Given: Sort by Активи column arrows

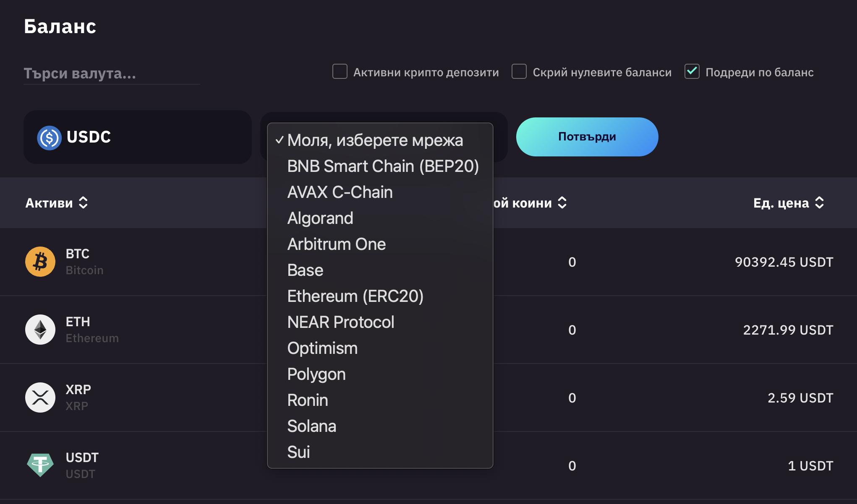Looking at the screenshot, I should (x=84, y=203).
